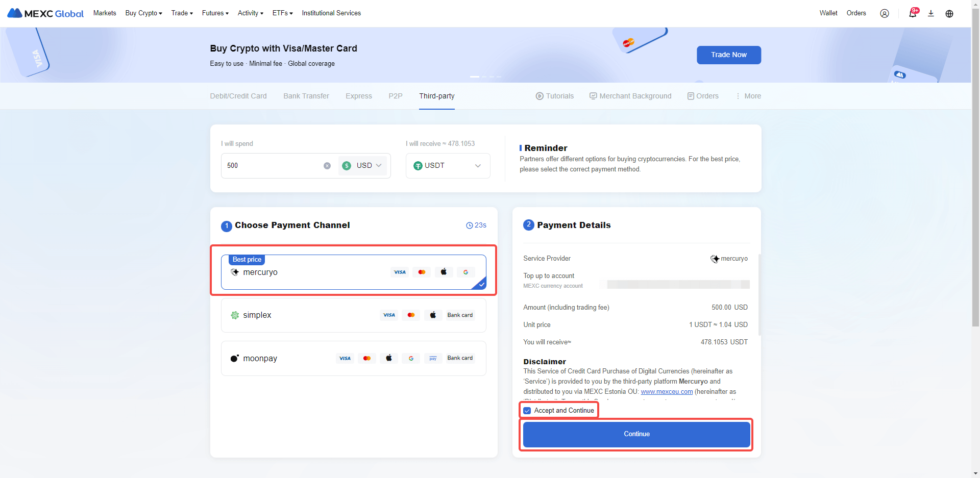Open the USD currency dropdown
The width and height of the screenshot is (980, 478).
coord(363,166)
